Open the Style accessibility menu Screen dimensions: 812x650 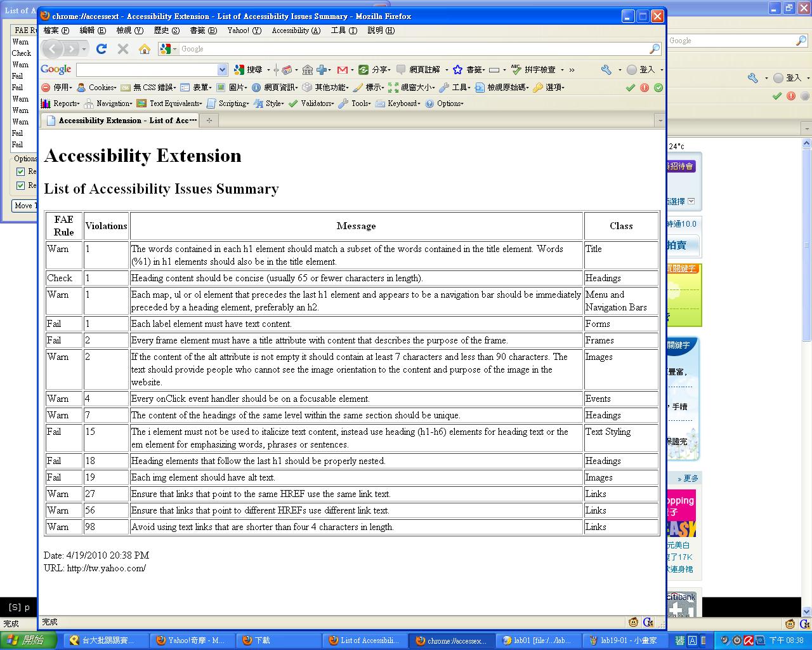click(x=270, y=103)
